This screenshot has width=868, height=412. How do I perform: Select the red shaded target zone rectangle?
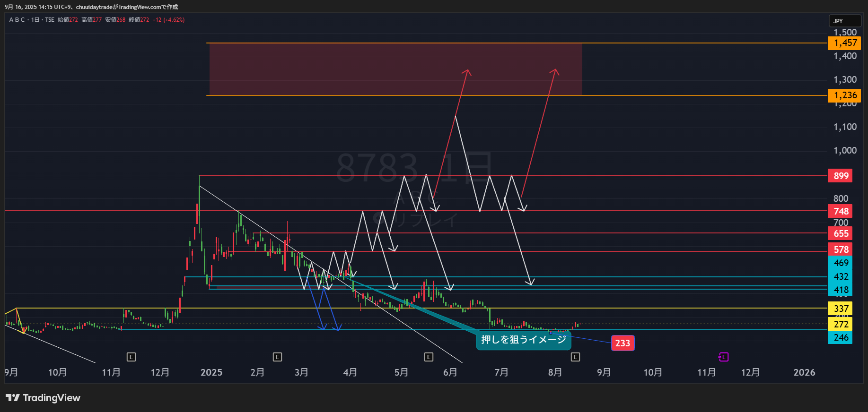(395, 69)
